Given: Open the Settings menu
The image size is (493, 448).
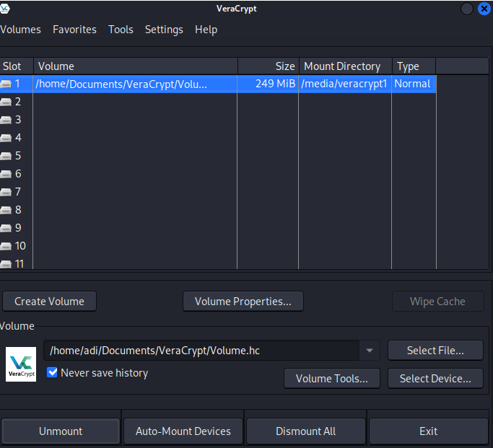Looking at the screenshot, I should 164,30.
